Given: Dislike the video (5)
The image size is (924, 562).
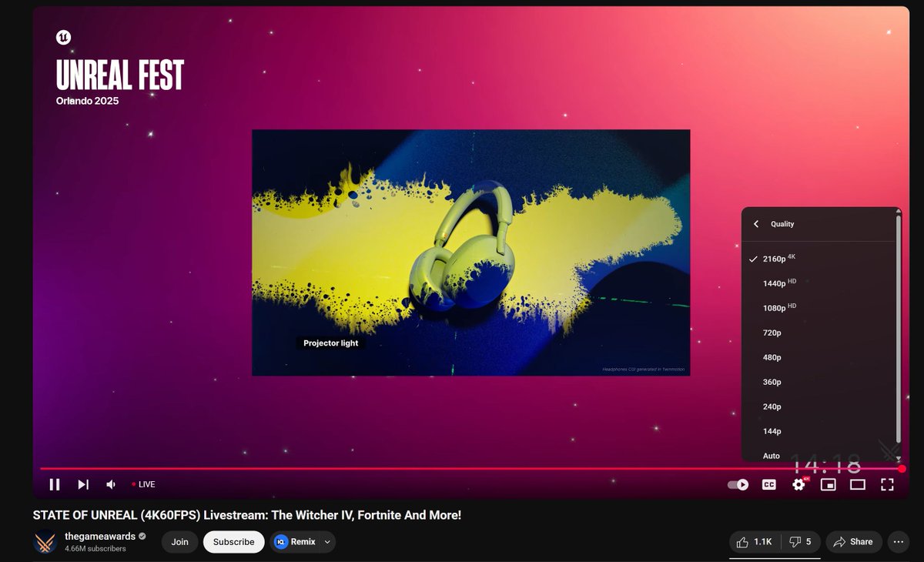Looking at the screenshot, I should point(801,542).
